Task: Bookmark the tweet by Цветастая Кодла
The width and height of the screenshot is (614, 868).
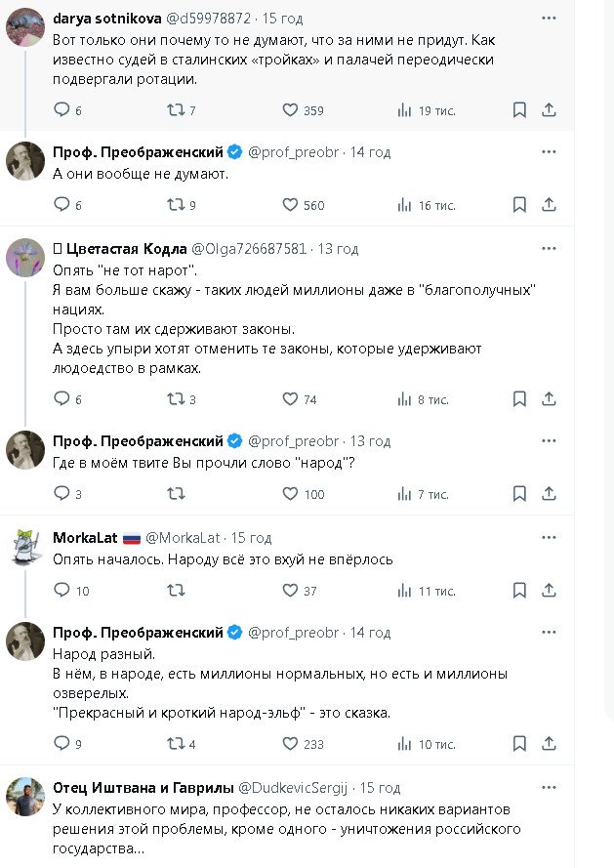Action: (520, 399)
